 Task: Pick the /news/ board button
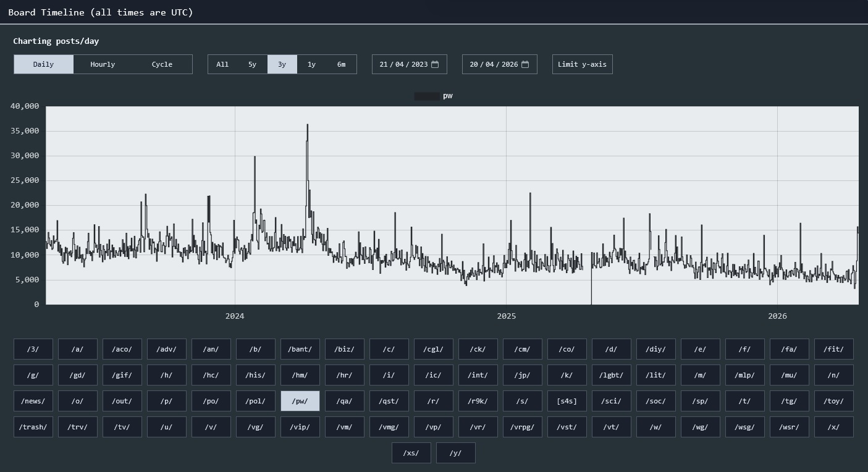click(33, 401)
